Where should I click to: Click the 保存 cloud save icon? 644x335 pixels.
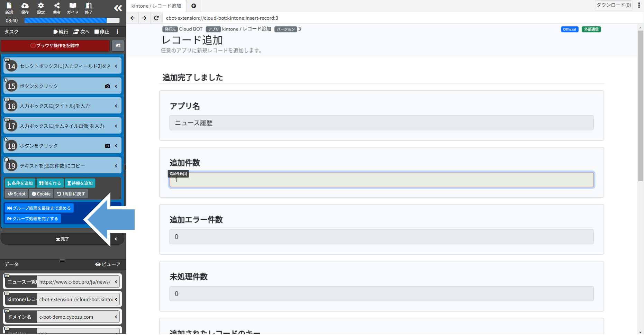pos(25,8)
